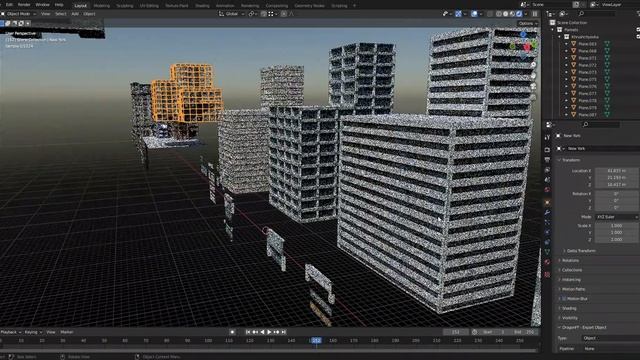Viewport: 640px width, 360px height.
Task: Open the Object Data green triangle tab
Action: (547, 252)
